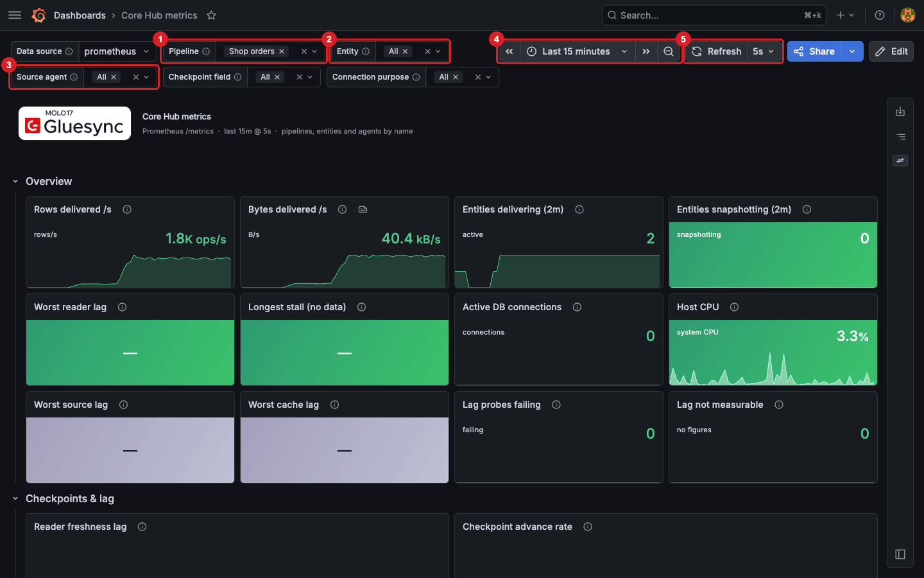Open the outline list sidebar icon
Image resolution: width=924 pixels, height=578 pixels.
(900, 136)
